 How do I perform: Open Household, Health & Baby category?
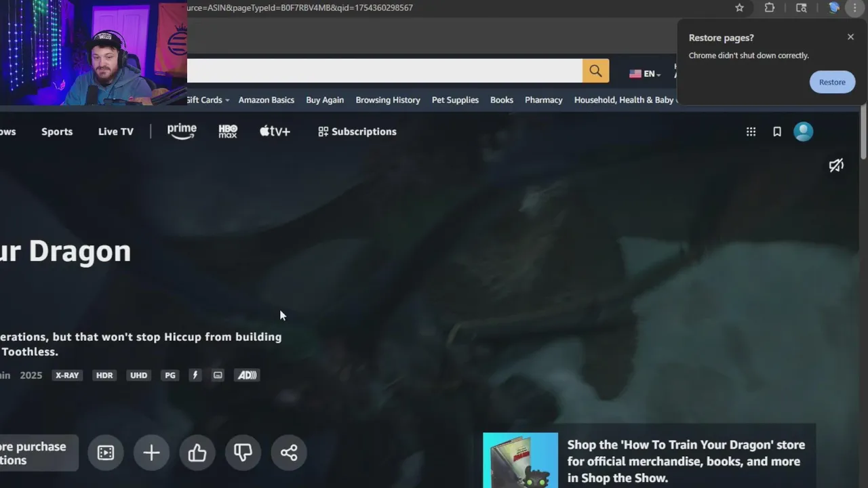tap(625, 100)
